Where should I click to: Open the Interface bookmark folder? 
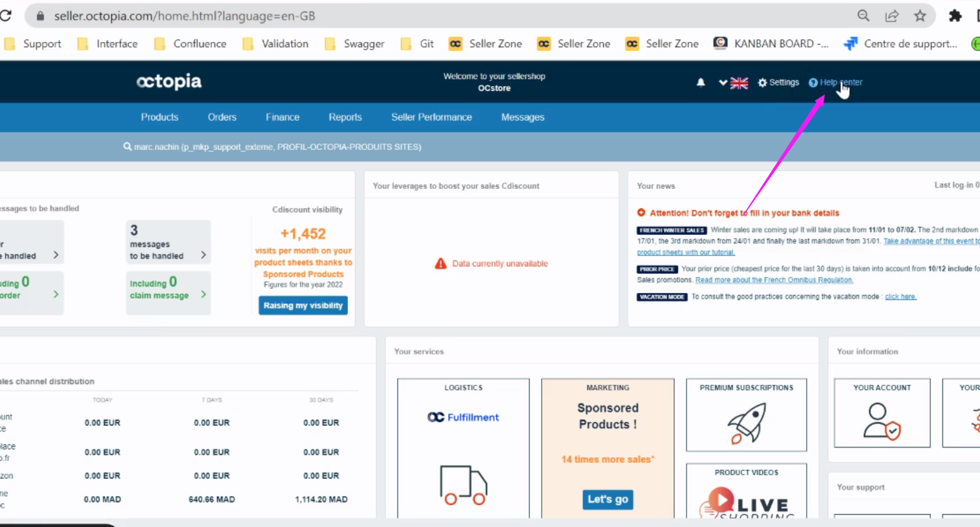coord(107,43)
